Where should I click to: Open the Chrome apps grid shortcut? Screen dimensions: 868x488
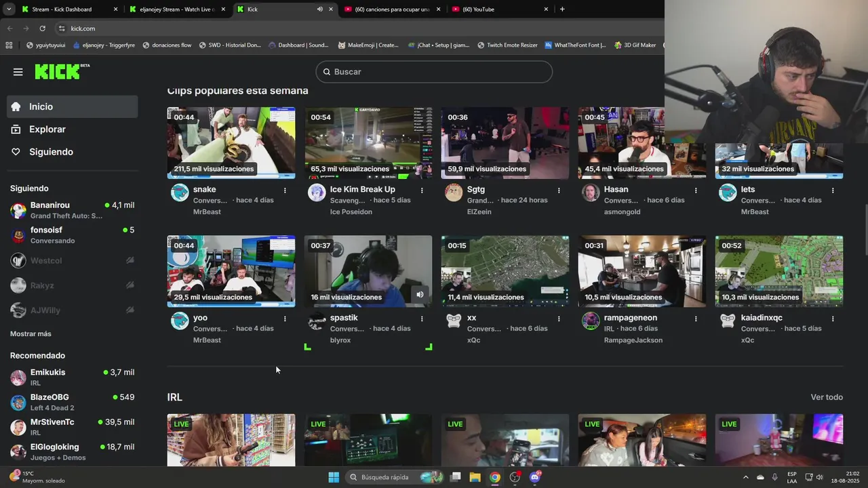9,45
